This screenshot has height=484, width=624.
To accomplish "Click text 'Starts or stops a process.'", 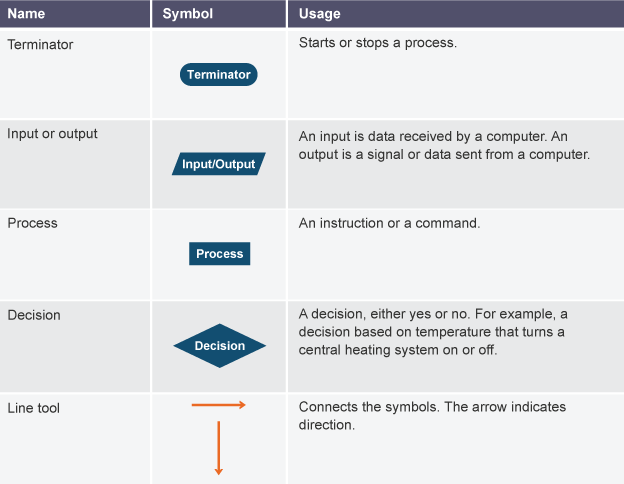I will 378,43.
